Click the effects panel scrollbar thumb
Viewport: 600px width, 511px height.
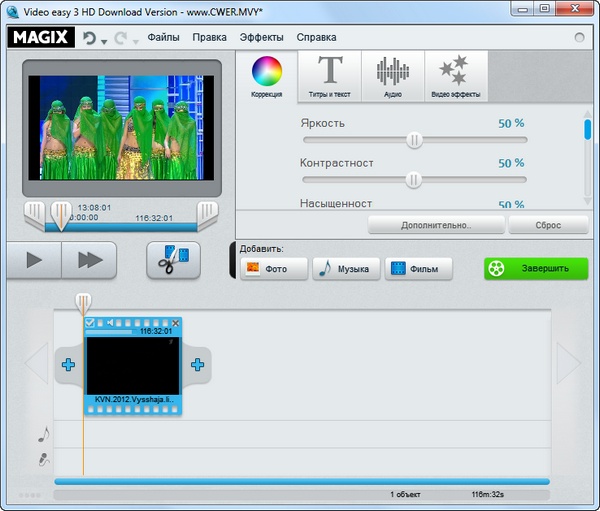(587, 129)
